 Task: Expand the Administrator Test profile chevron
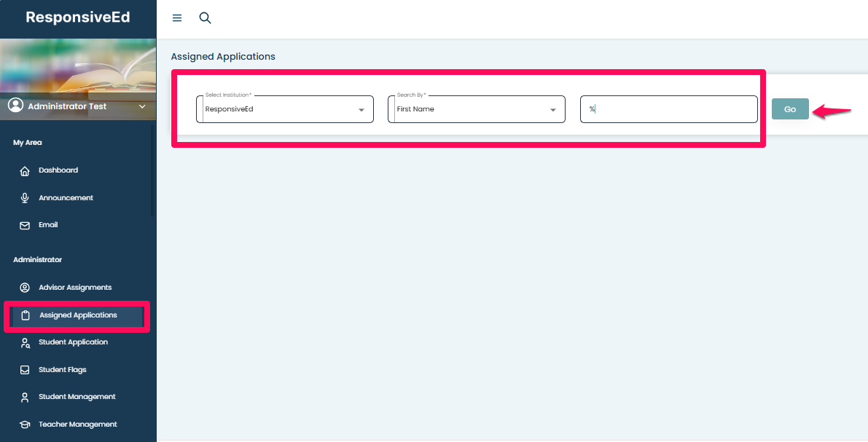click(142, 106)
